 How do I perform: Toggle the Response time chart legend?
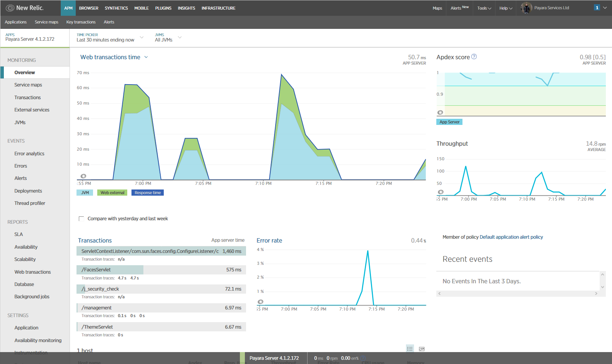click(148, 193)
